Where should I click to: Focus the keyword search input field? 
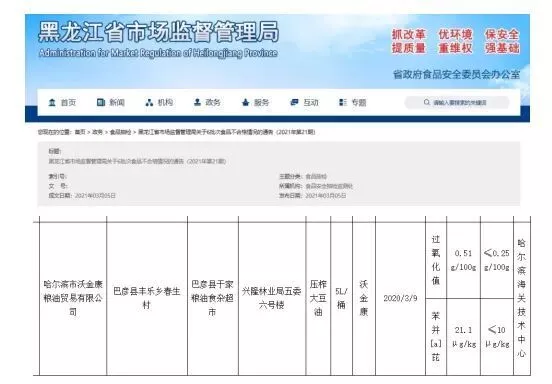tap(457, 102)
